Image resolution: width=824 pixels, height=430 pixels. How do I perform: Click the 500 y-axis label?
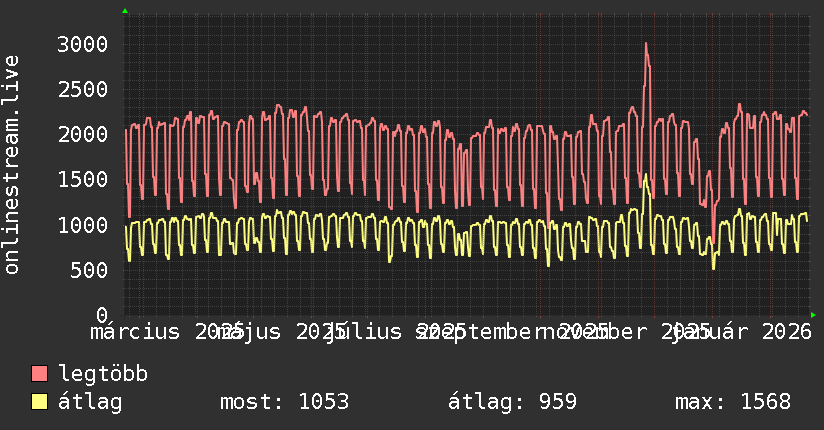tap(89, 270)
